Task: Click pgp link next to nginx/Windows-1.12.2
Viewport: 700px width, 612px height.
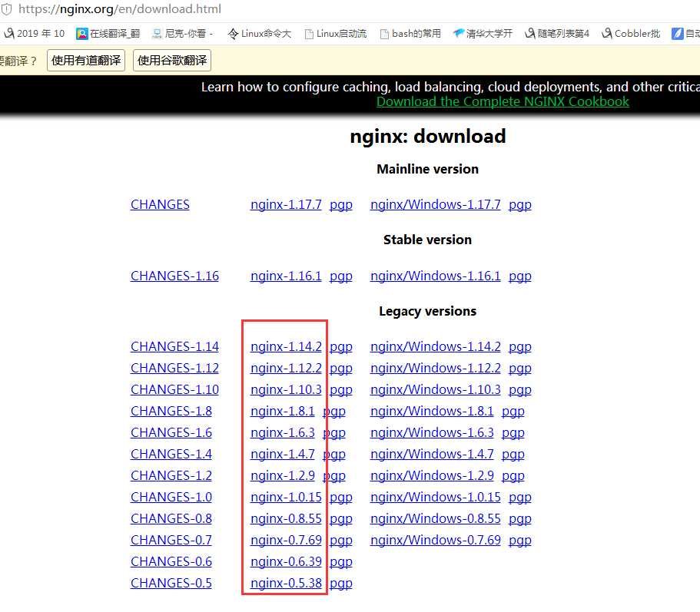Action: [x=520, y=369]
